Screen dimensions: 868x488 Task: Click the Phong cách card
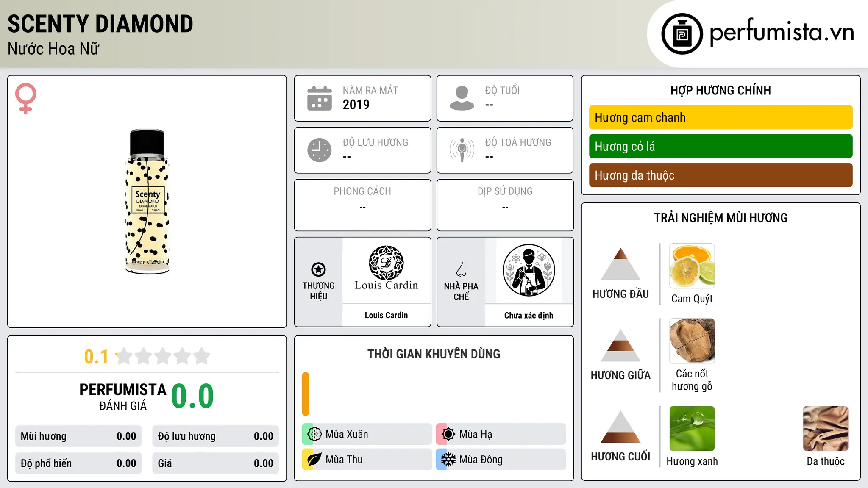tap(362, 205)
